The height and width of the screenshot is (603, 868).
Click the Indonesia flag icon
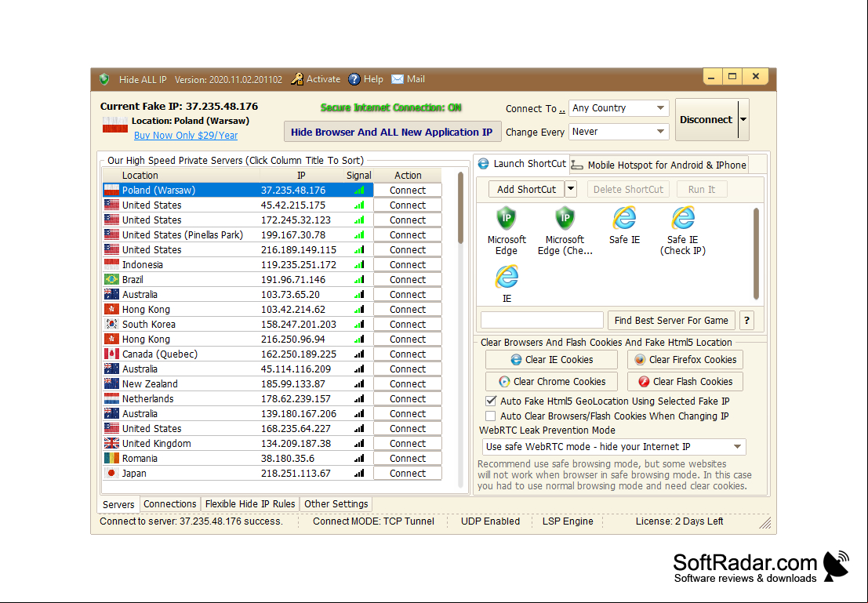pos(111,265)
